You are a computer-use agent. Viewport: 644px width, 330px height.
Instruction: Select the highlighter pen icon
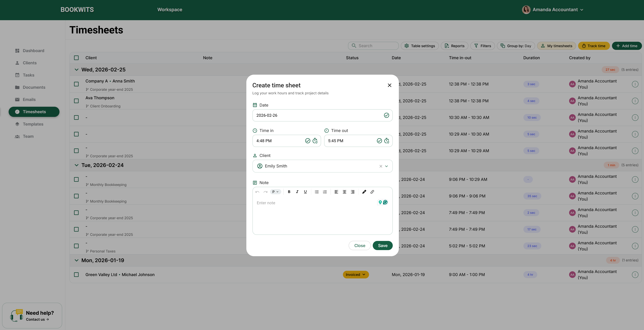364,192
